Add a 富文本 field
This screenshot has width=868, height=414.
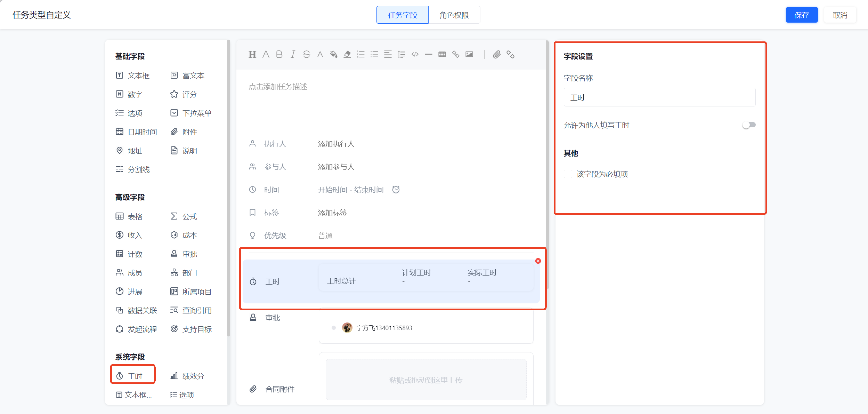click(x=188, y=75)
